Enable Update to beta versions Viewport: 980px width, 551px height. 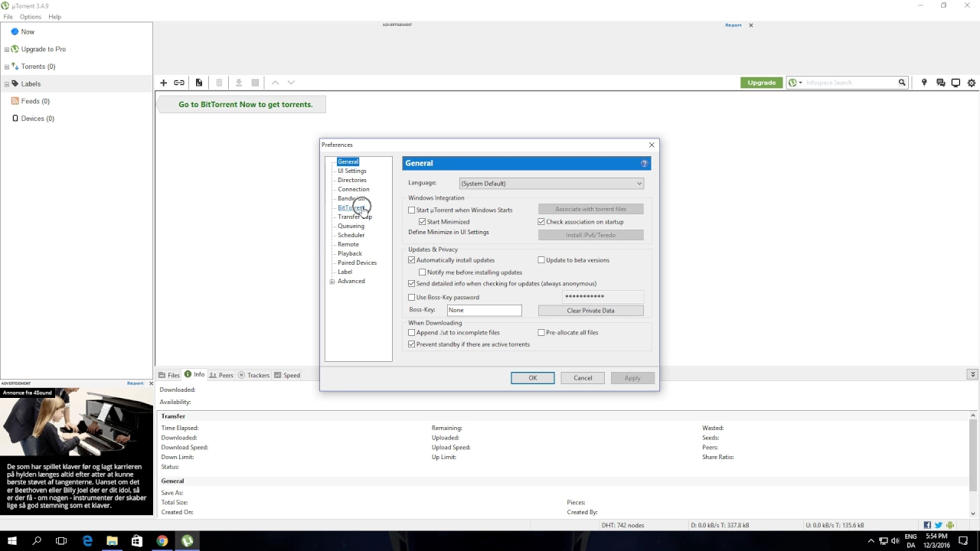point(541,260)
